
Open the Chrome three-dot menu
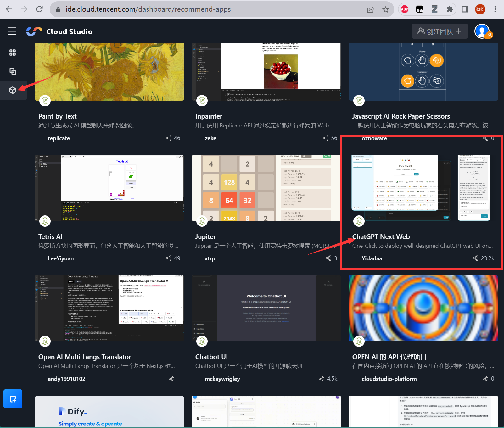coord(495,9)
